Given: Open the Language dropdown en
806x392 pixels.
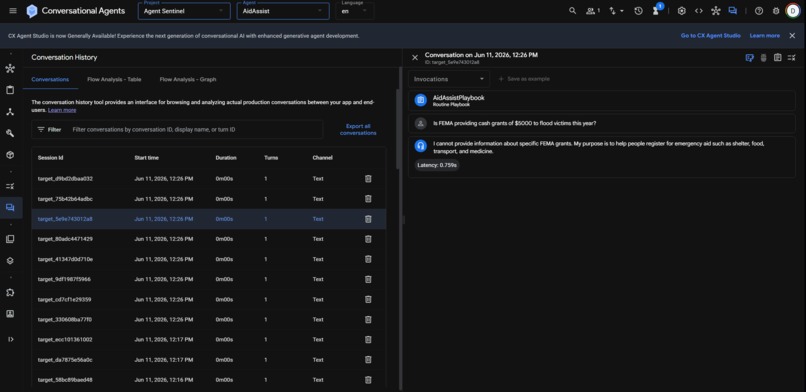Looking at the screenshot, I should click(x=355, y=11).
